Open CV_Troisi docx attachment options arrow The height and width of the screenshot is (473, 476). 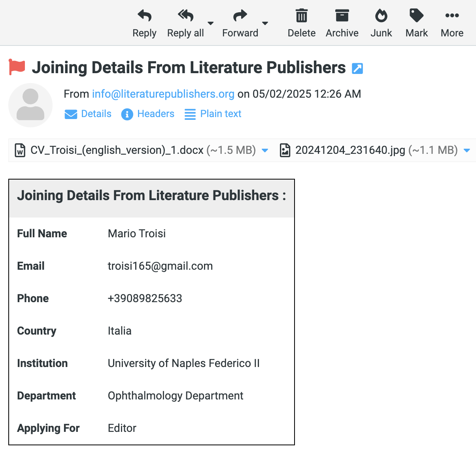(265, 150)
